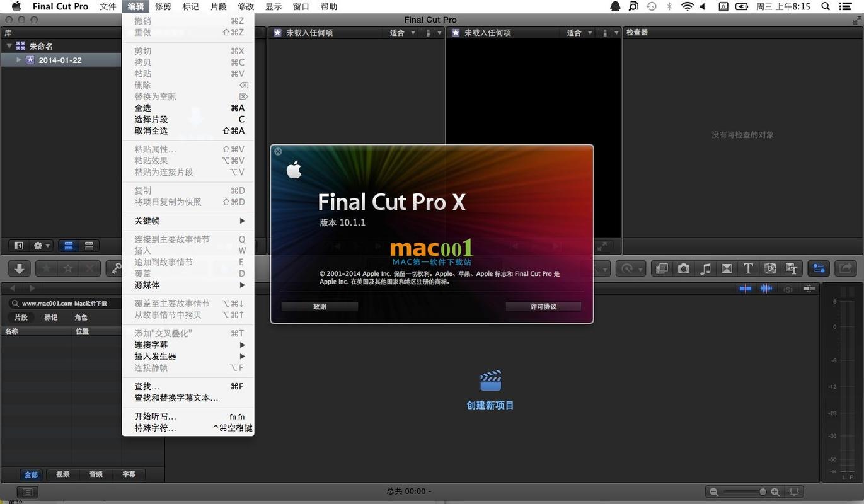Image resolution: width=864 pixels, height=504 pixels.
Task: Click the timeline zoom-out magnifier
Action: tap(714, 492)
